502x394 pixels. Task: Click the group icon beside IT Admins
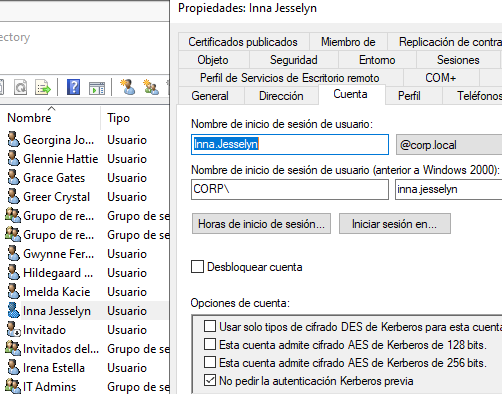13,386
